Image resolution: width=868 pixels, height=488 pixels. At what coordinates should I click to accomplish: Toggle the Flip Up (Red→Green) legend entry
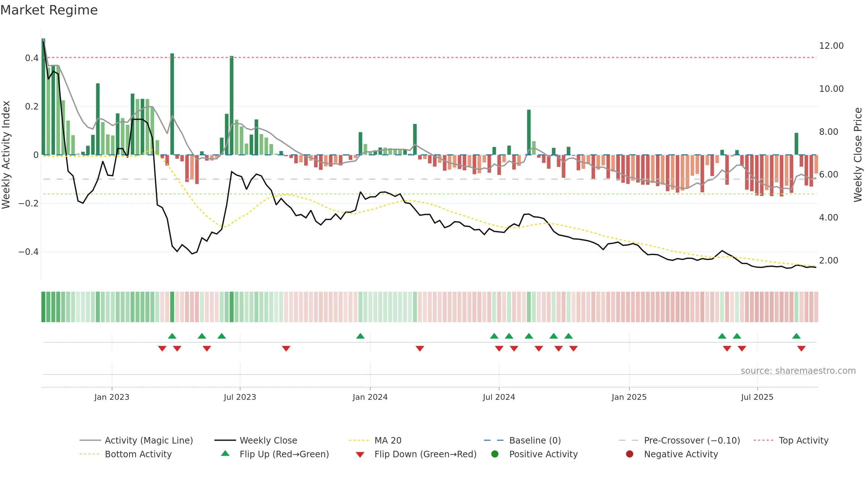coord(275,454)
